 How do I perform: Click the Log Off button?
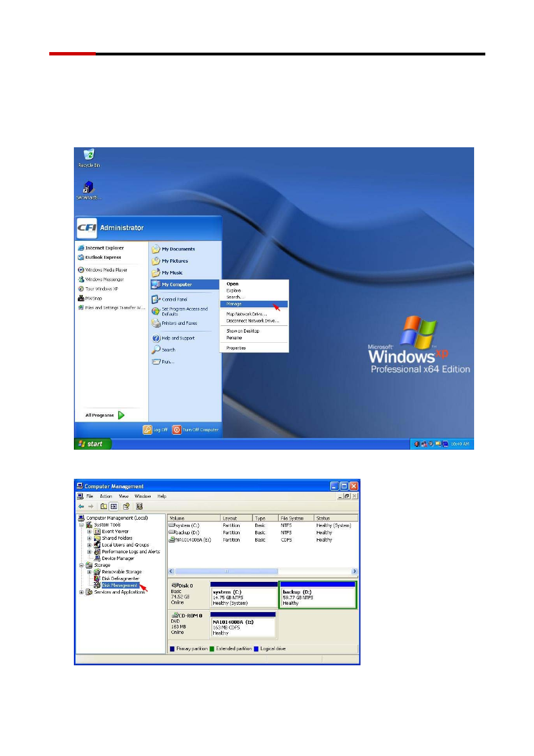pos(156,430)
